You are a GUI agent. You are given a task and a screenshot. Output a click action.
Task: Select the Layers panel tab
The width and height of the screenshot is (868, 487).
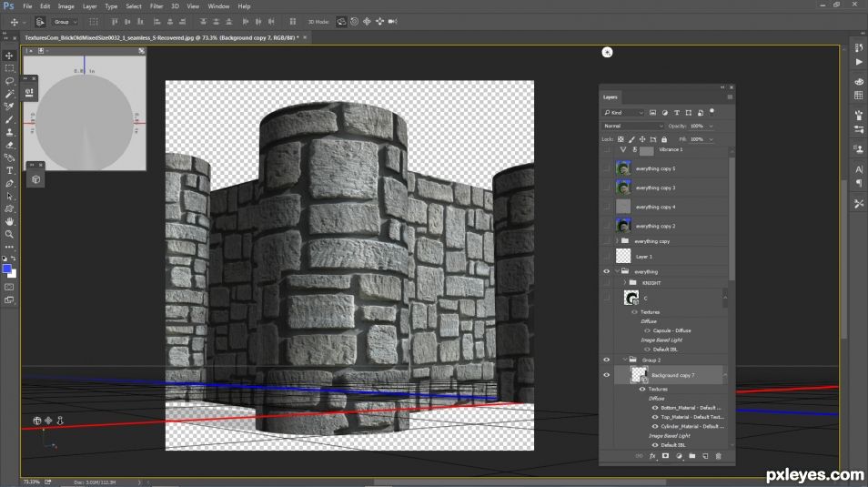coord(610,97)
